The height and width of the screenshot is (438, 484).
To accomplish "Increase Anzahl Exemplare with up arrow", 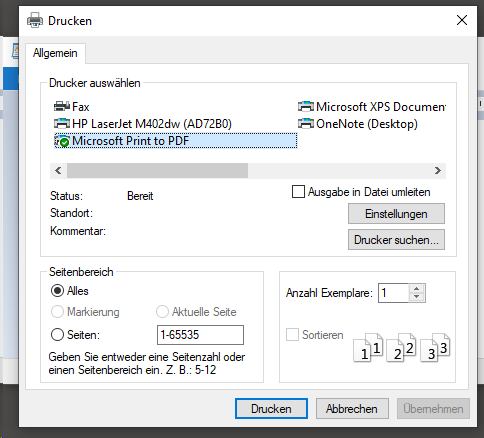I will [416, 289].
